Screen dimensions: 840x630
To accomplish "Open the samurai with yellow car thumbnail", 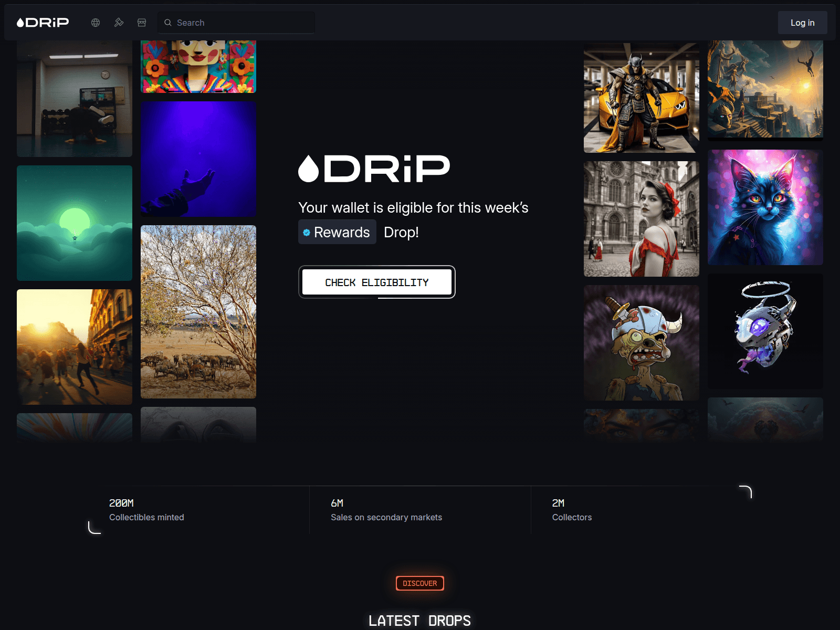I will (x=642, y=98).
